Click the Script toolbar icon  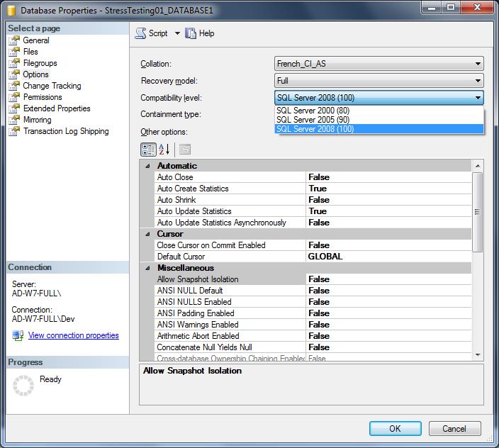click(140, 33)
